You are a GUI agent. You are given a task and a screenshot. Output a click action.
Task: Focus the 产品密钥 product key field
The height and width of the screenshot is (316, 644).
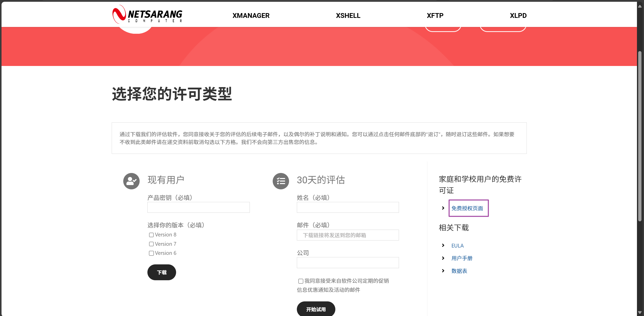tap(198, 207)
